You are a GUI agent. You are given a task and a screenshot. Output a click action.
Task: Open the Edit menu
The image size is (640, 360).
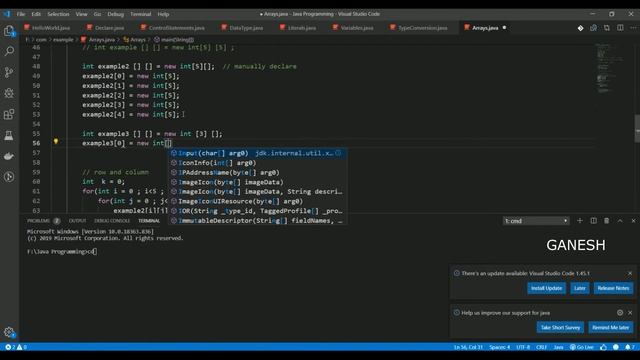point(36,14)
